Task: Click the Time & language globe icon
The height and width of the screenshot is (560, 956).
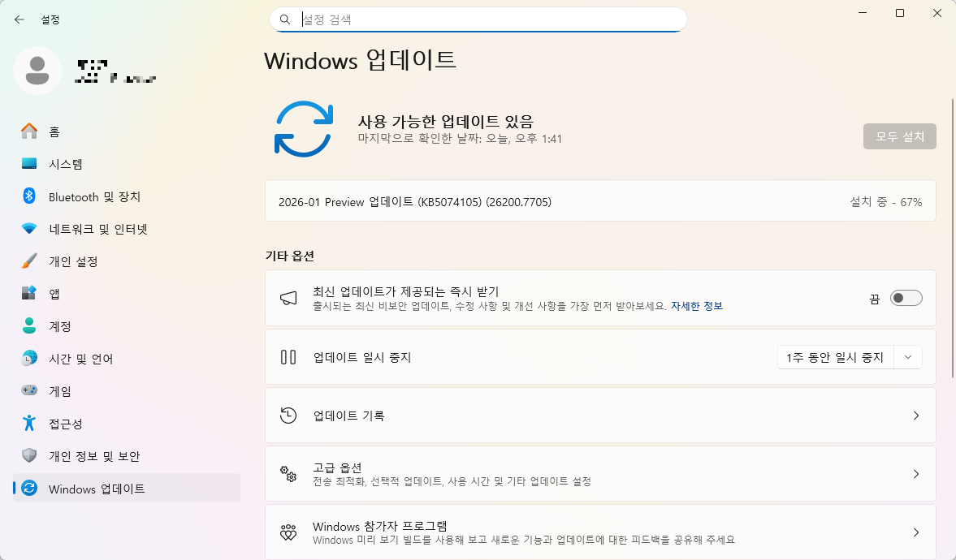Action: click(x=29, y=358)
